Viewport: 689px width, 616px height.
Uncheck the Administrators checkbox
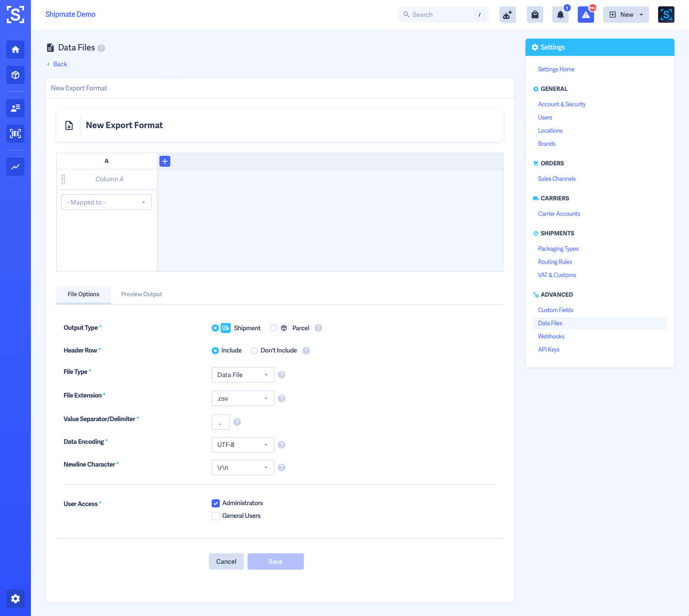(x=216, y=503)
